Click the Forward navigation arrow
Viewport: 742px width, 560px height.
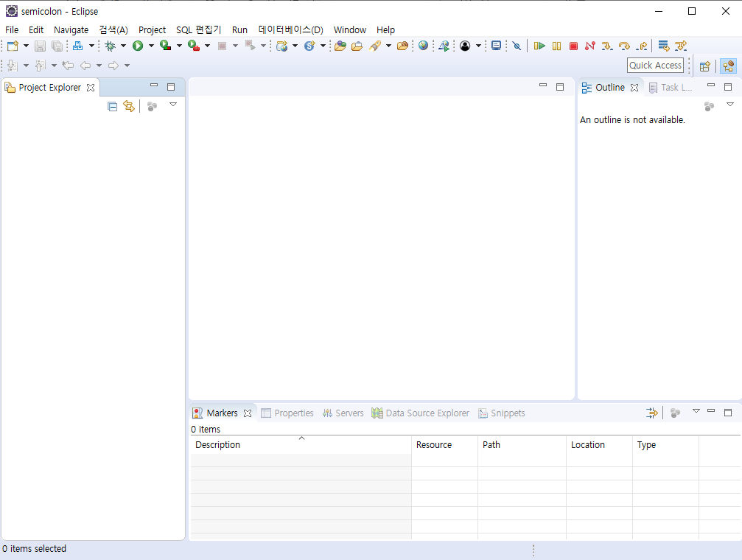[x=113, y=66]
